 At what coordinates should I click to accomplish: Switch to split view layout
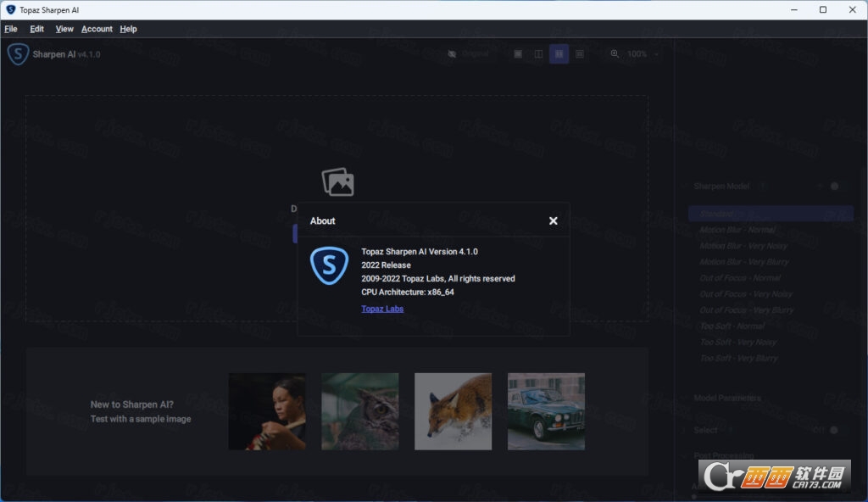(538, 53)
